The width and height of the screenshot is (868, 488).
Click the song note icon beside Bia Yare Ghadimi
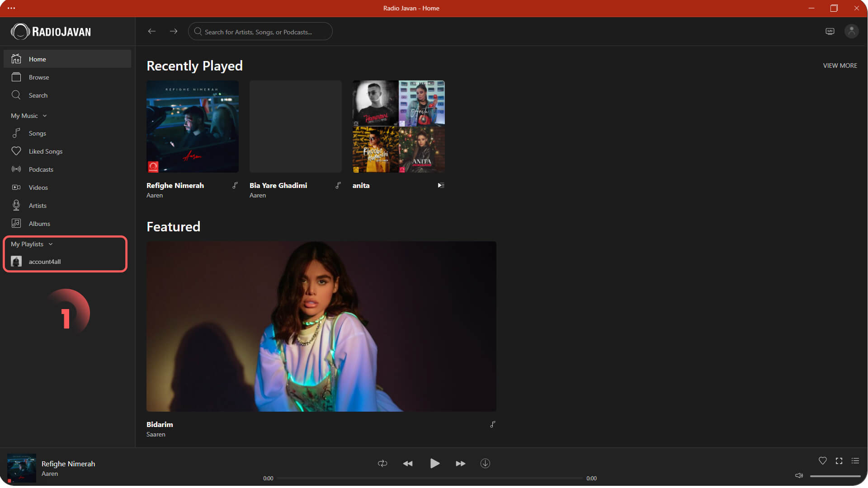pyautogui.click(x=338, y=185)
